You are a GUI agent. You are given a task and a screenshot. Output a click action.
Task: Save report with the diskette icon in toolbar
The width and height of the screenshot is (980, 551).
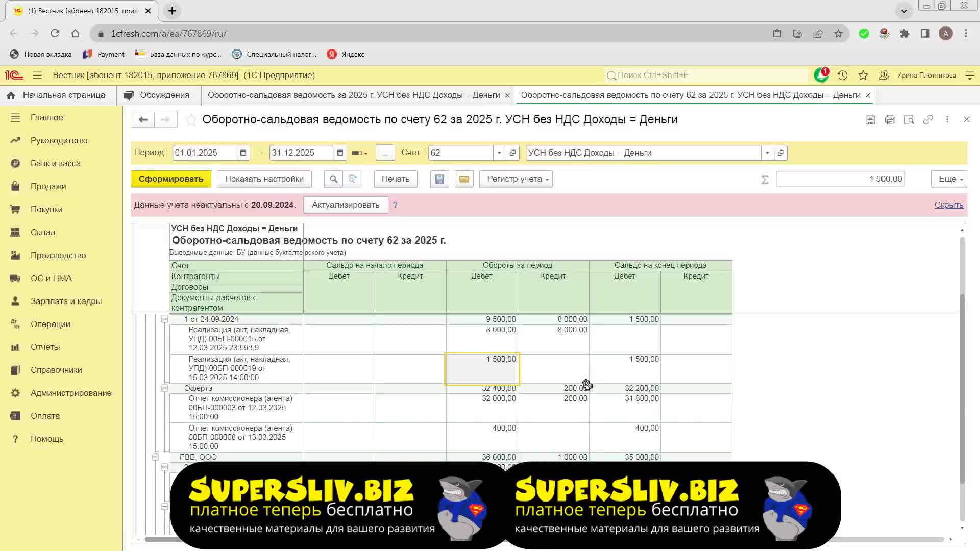(439, 179)
